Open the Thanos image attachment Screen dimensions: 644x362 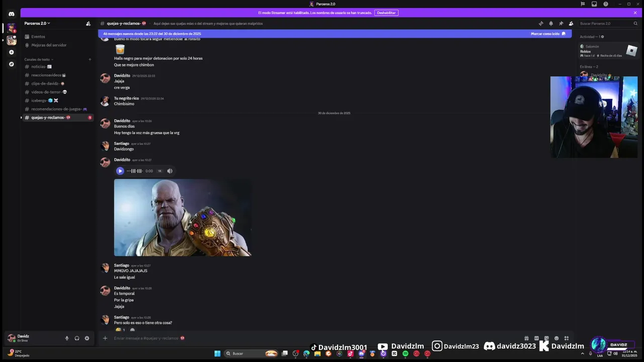tap(183, 218)
